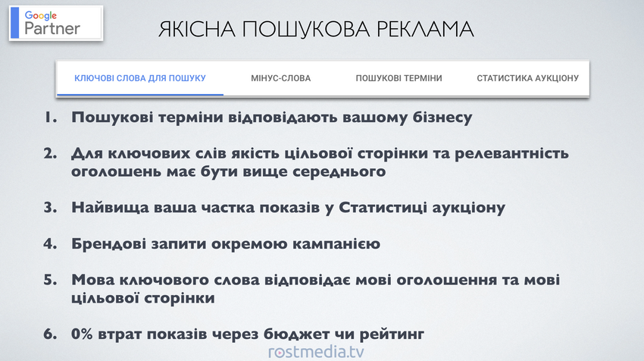The width and height of the screenshot is (644, 361).
Task: Click the Google Partner badge logo
Action: (53, 21)
